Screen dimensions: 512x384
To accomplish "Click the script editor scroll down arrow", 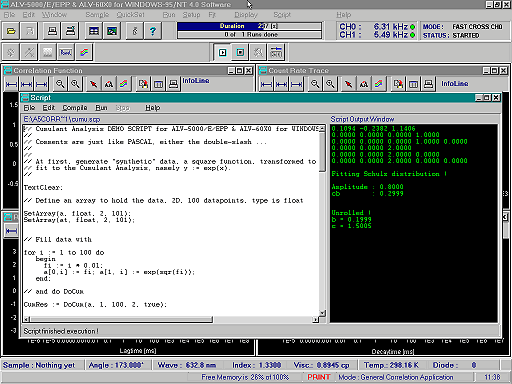I will [322, 313].
